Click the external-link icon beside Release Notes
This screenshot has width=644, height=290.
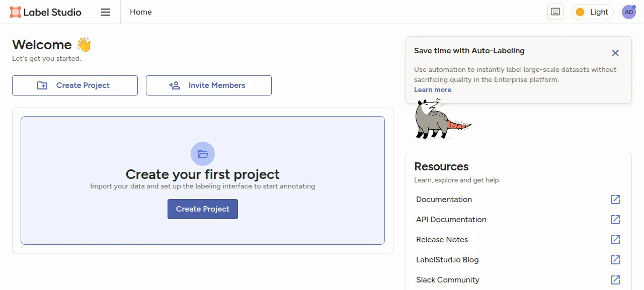615,240
